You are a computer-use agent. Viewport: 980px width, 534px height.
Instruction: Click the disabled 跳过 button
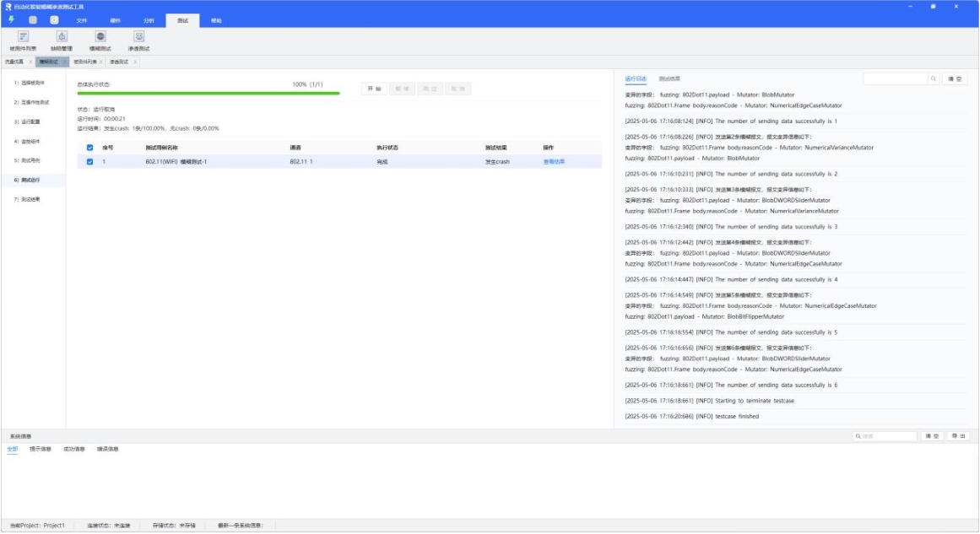point(430,89)
